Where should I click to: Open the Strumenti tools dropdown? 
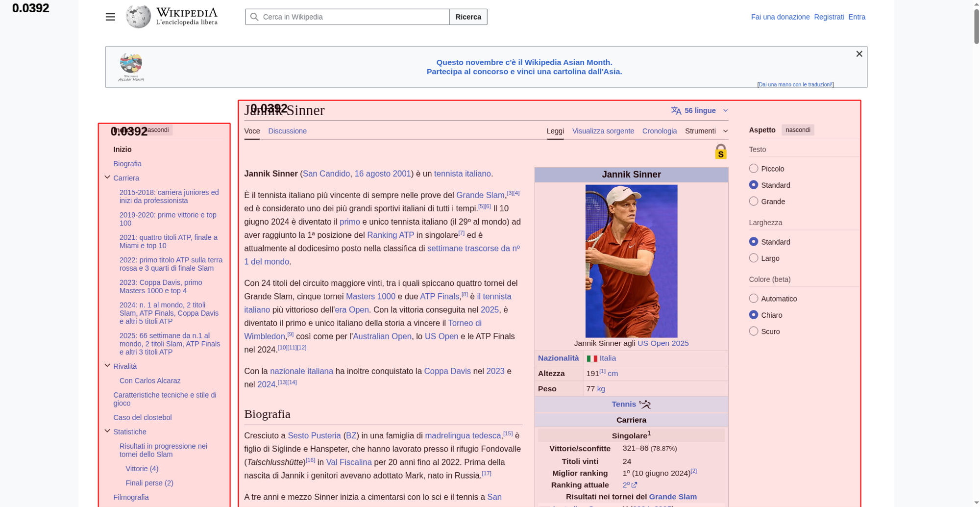[706, 131]
